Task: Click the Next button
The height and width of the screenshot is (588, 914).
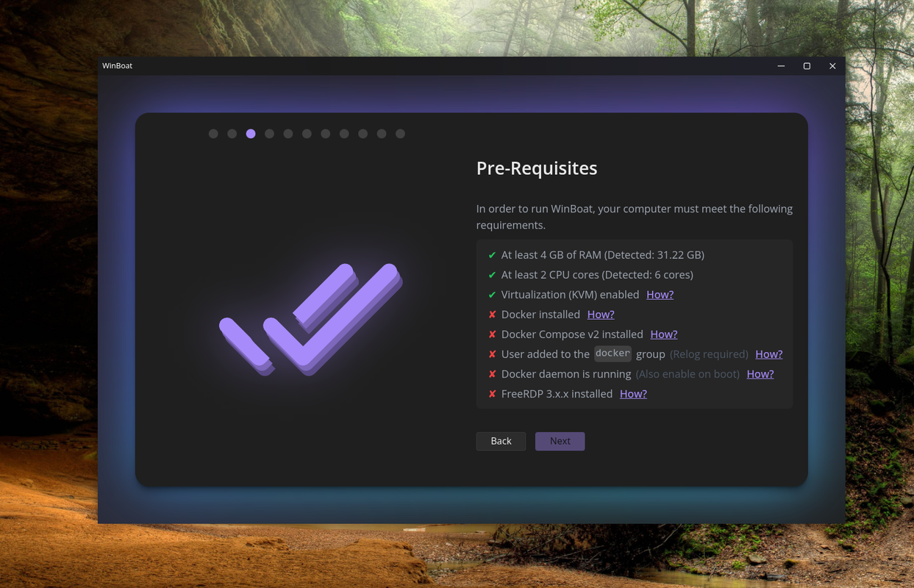Action: click(560, 441)
